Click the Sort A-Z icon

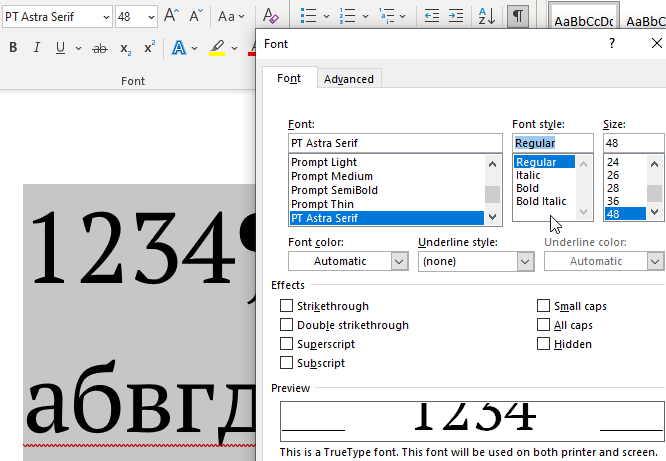pos(486,16)
